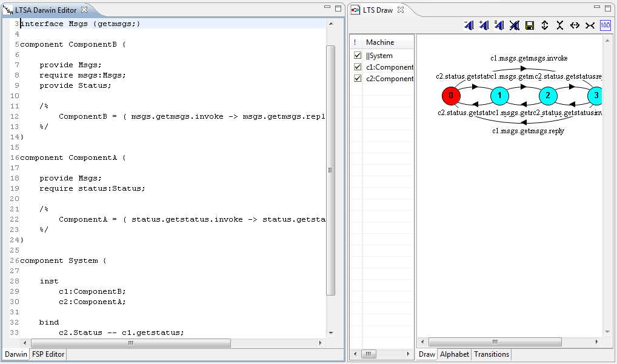Viewport: 617px width, 364px height.
Task: Compress the diagram horizontally
Action: pos(590,25)
